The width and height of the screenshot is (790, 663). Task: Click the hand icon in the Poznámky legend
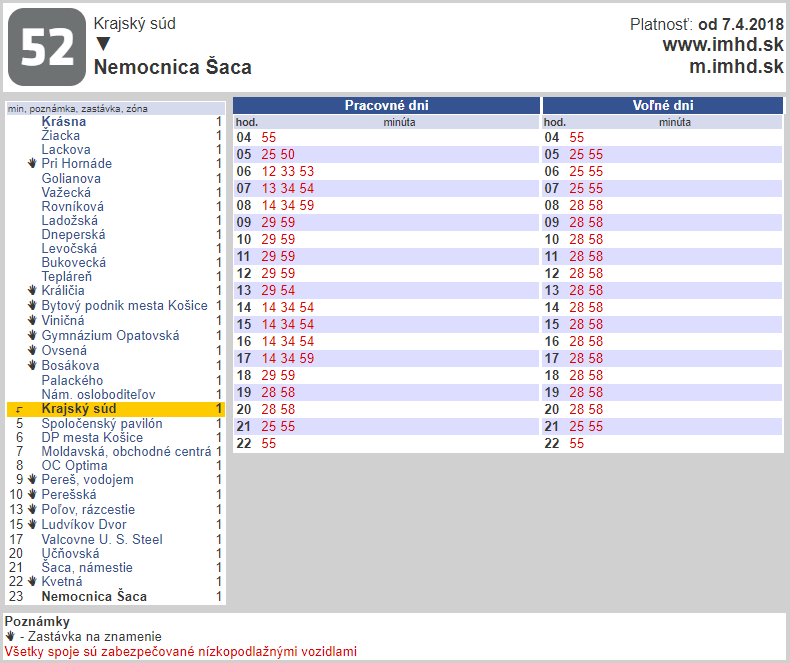[x=10, y=636]
